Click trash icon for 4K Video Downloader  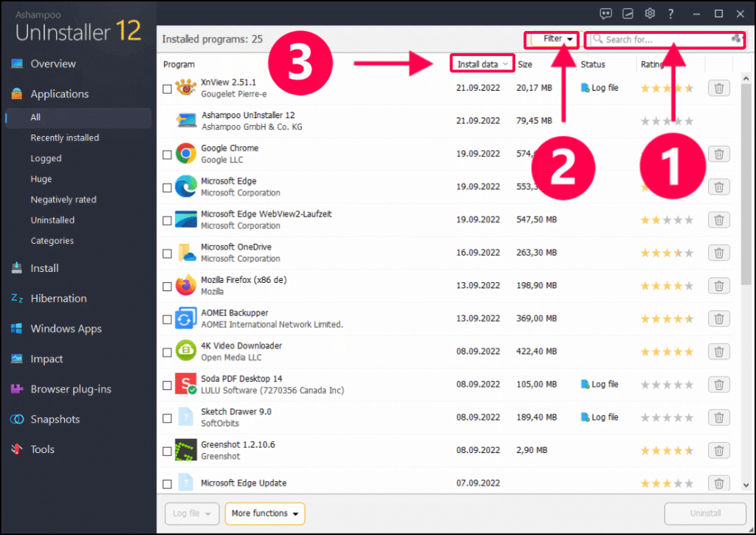(x=718, y=352)
